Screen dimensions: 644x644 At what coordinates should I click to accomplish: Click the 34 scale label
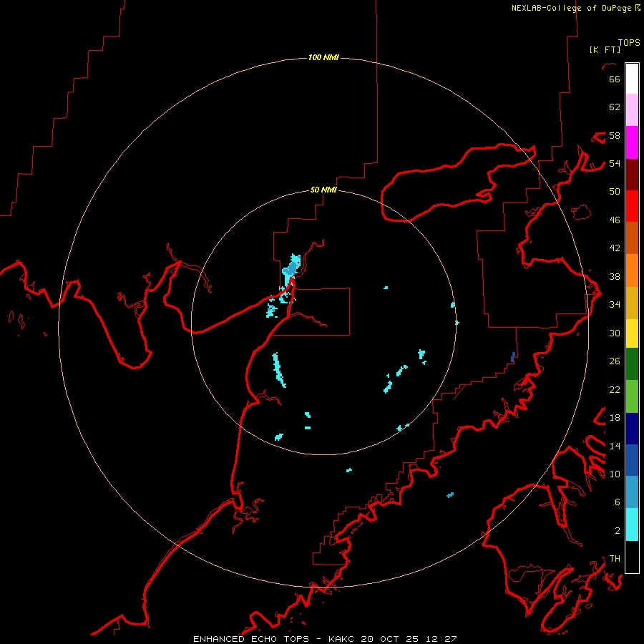coord(615,305)
